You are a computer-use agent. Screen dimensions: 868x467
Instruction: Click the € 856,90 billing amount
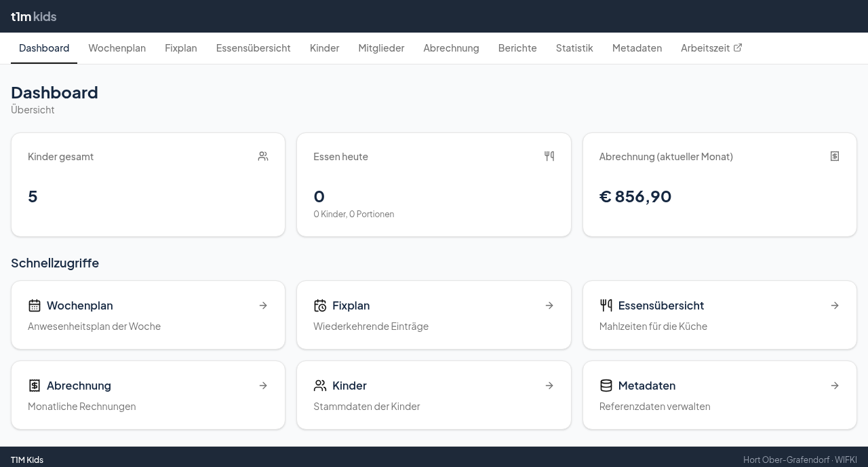pyautogui.click(x=635, y=196)
